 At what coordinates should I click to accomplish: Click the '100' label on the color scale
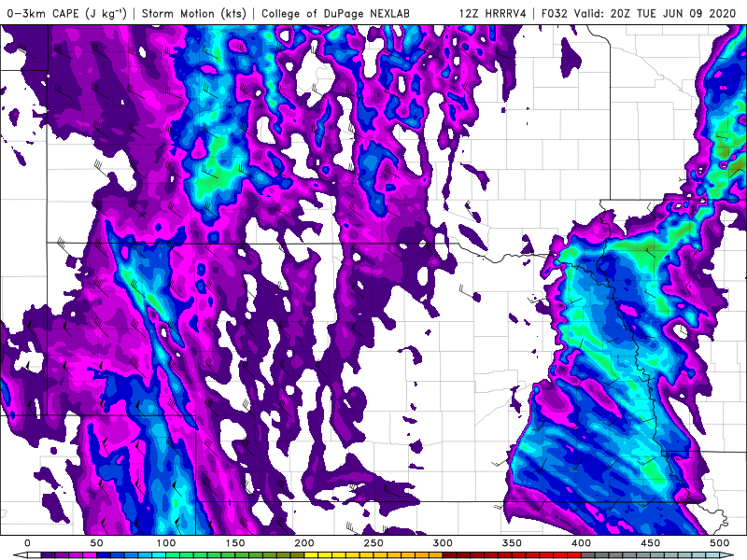166,543
